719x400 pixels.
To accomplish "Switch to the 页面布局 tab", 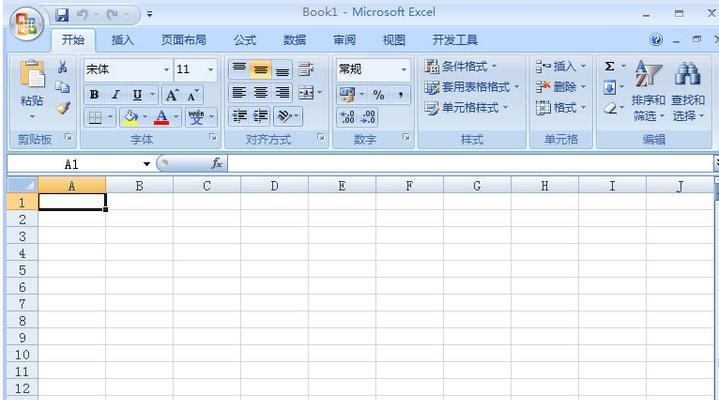I will tap(183, 40).
